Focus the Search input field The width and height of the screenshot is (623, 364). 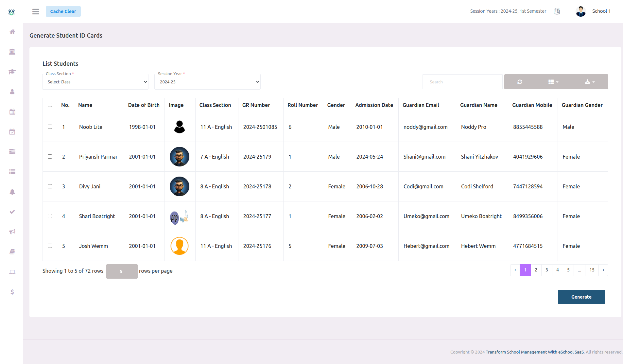(462, 82)
